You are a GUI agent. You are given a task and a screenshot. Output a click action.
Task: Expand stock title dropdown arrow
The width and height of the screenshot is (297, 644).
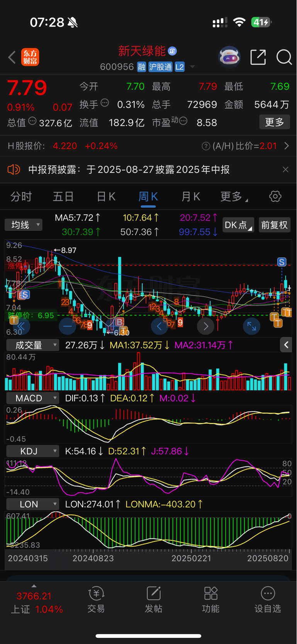(x=192, y=67)
